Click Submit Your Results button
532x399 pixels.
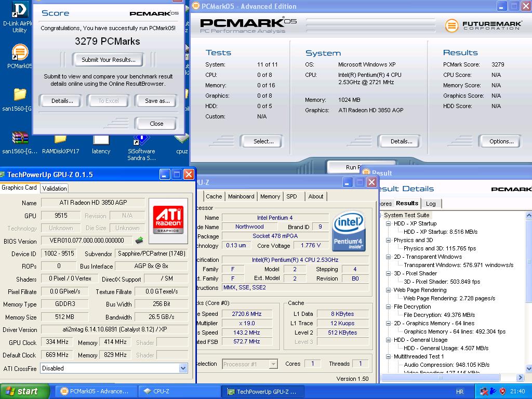(108, 60)
